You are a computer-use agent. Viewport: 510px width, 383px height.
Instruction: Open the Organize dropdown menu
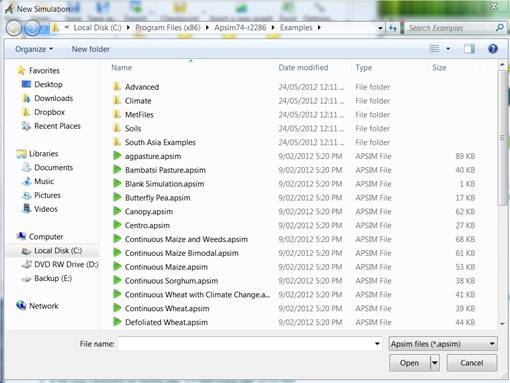point(34,49)
